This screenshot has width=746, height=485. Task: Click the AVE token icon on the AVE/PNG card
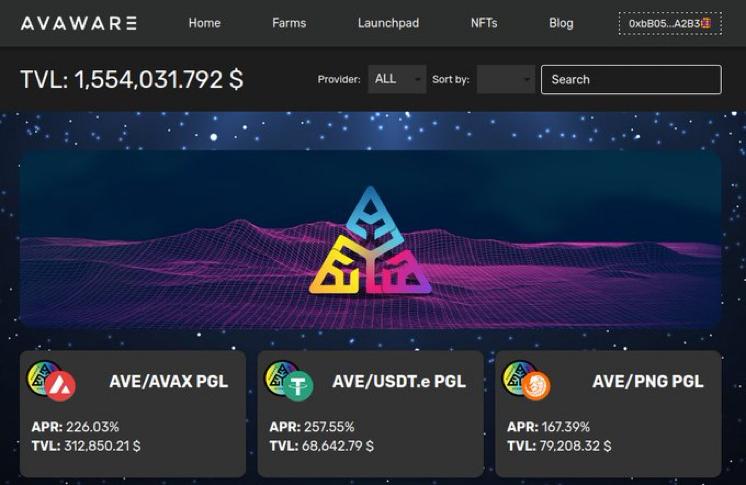pos(517,377)
